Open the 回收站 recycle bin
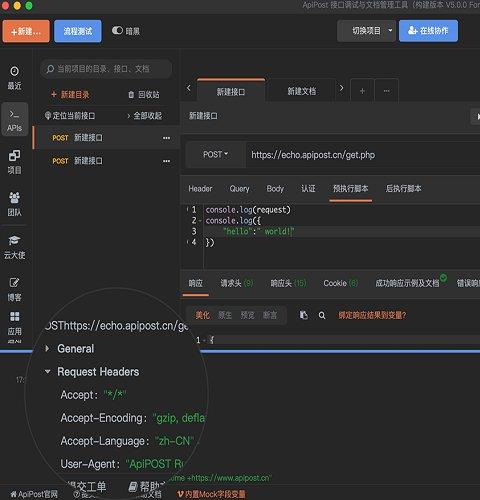 144,95
